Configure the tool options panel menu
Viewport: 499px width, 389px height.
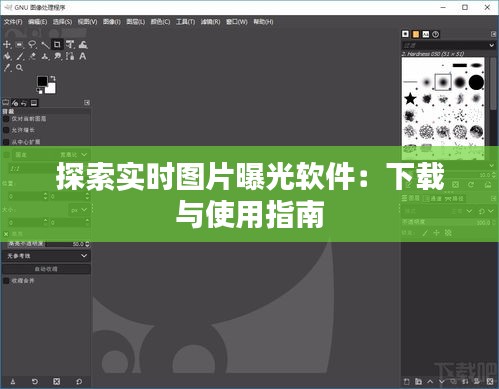[87, 103]
